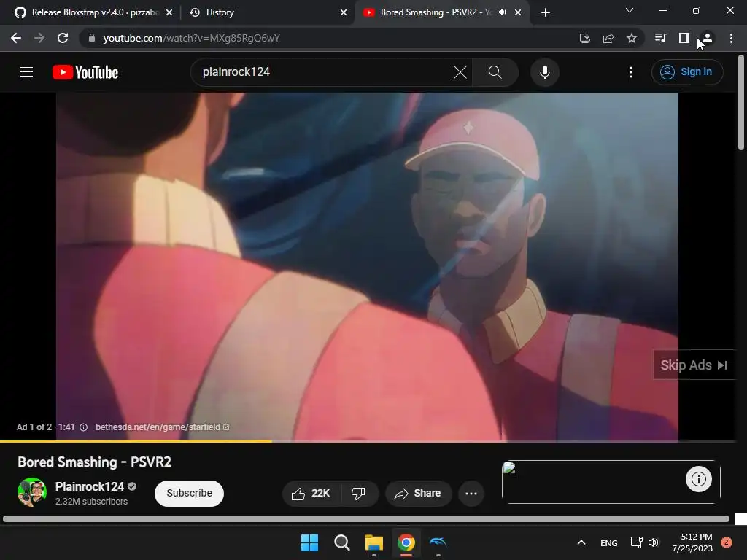This screenshot has width=747, height=560.
Task: Focus the plainrock124 search input
Action: click(324, 72)
